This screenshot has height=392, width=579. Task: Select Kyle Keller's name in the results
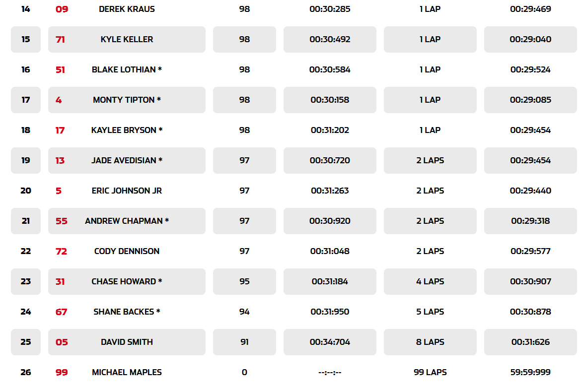click(127, 40)
